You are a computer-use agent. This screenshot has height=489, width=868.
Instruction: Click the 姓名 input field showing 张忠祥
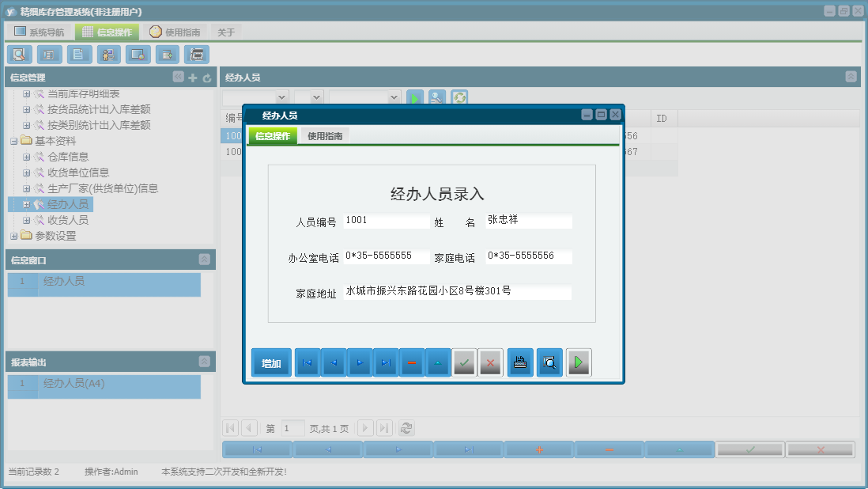coord(528,221)
